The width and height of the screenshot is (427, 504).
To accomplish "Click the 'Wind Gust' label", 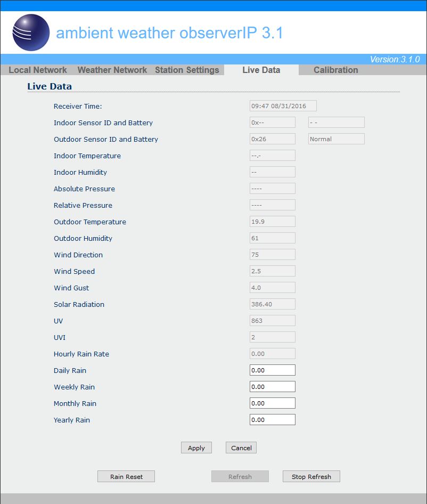I will point(71,288).
